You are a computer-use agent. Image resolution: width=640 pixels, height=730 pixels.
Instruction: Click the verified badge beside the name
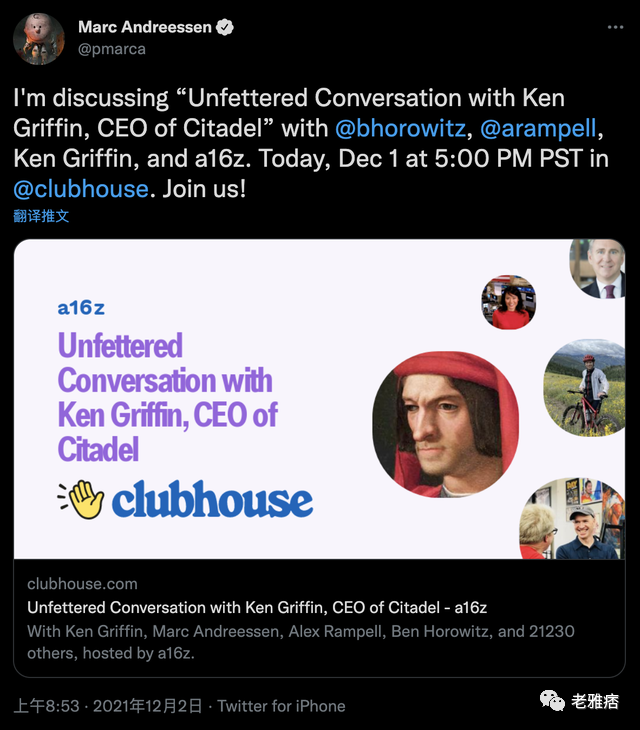226,27
